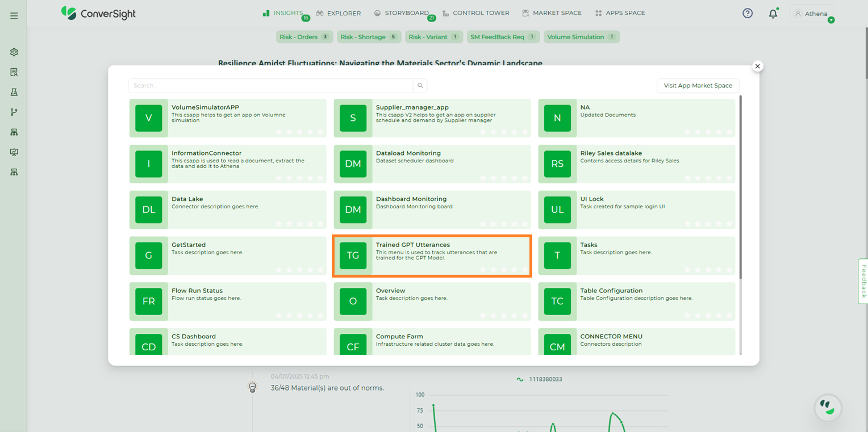The height and width of the screenshot is (432, 868).
Task: Open the notifications bell icon
Action: tap(773, 14)
